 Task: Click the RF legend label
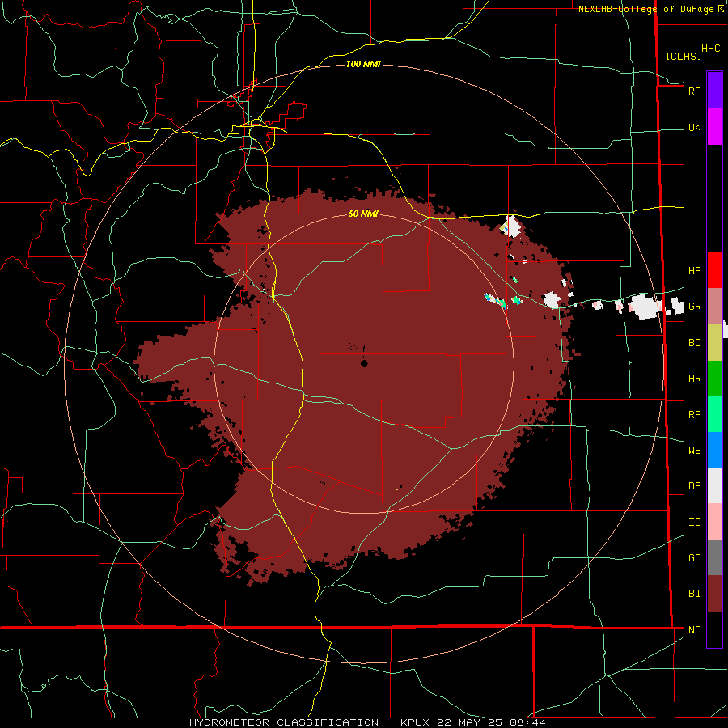pyautogui.click(x=694, y=91)
